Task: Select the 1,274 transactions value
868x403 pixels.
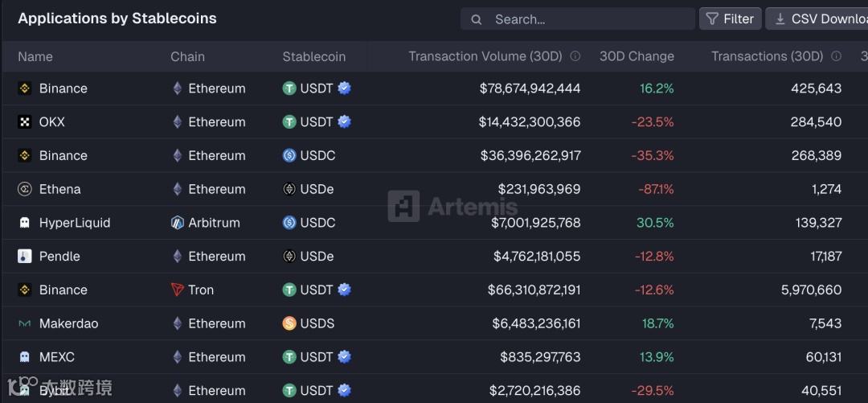Action: click(x=826, y=189)
